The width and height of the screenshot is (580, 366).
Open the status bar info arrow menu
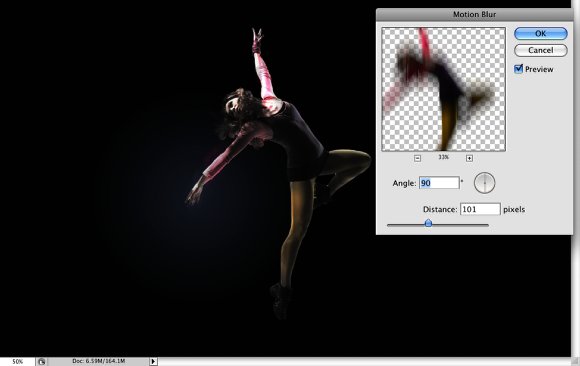coord(153,362)
